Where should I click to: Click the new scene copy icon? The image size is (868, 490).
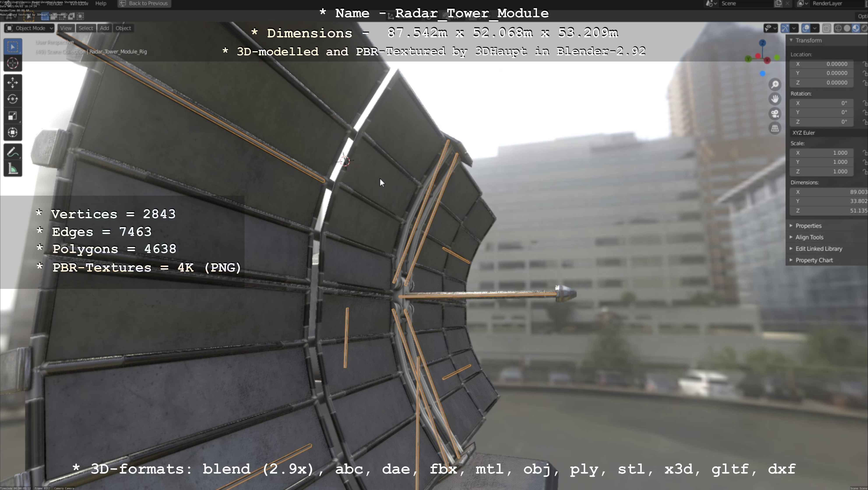coord(778,4)
